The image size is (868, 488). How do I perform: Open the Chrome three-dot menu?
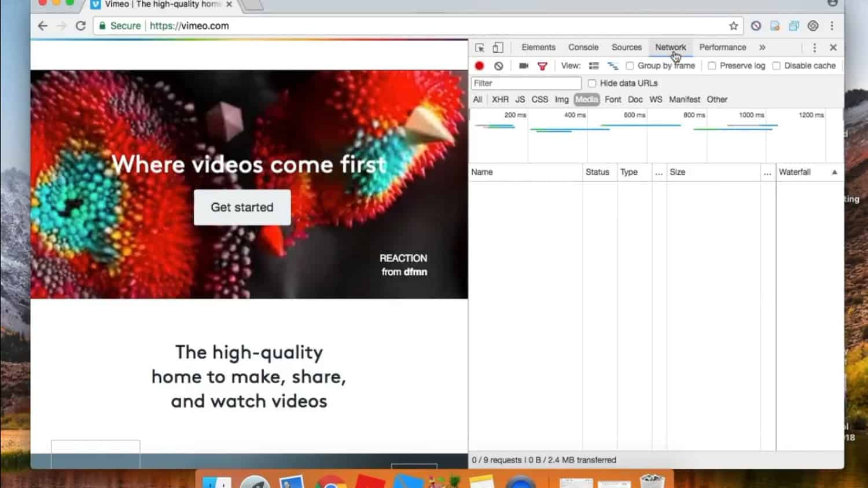tap(832, 25)
